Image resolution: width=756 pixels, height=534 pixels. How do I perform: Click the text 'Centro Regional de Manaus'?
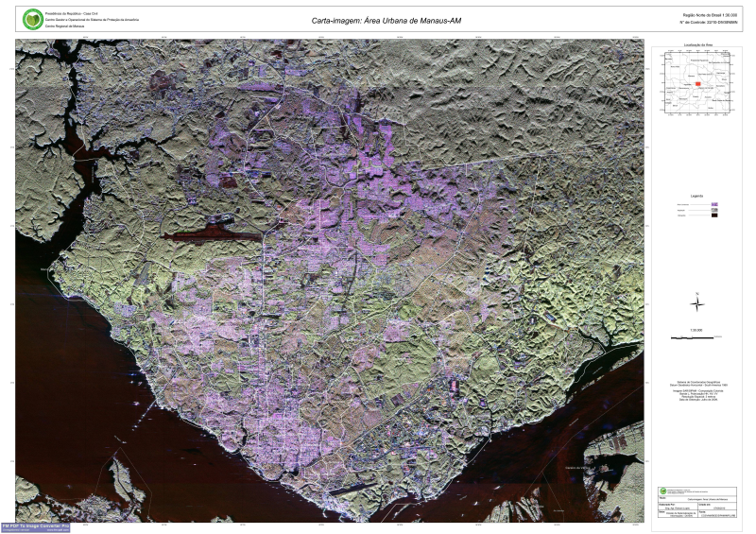pos(64,26)
